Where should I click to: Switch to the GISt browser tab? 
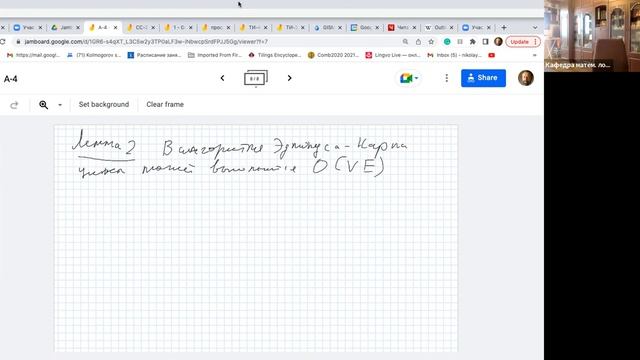(x=328, y=27)
